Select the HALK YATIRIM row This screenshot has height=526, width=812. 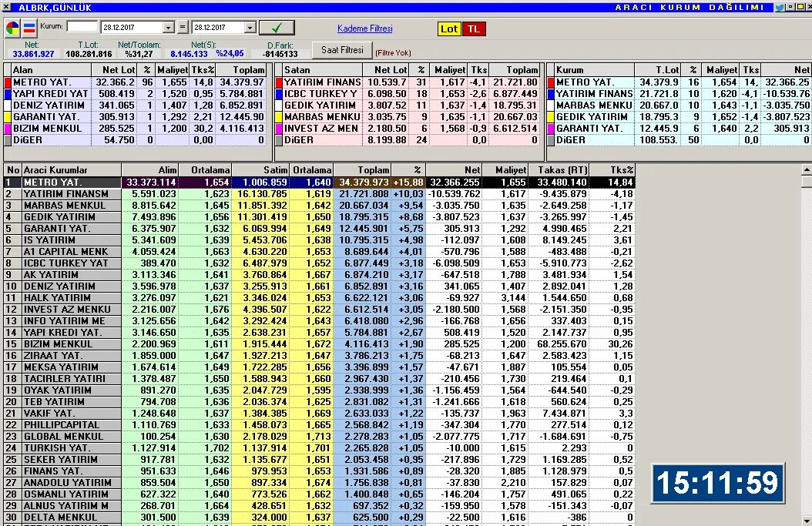[319, 298]
